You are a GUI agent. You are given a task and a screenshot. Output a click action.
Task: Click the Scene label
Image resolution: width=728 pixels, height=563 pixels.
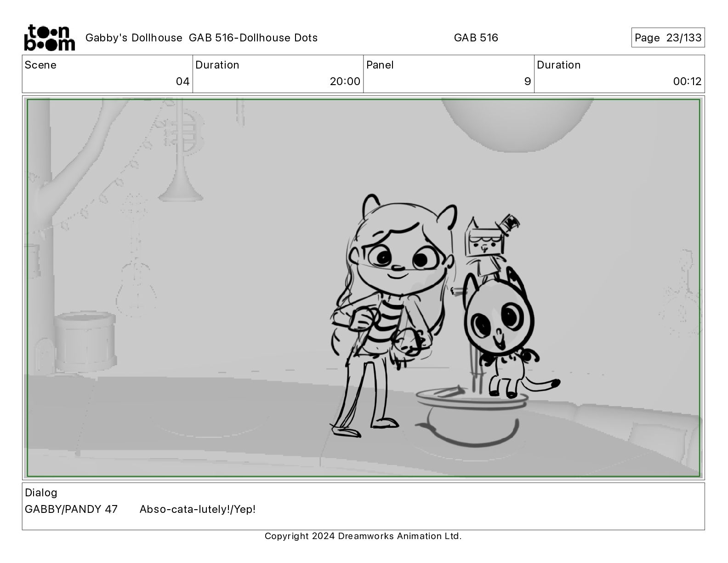(x=40, y=65)
